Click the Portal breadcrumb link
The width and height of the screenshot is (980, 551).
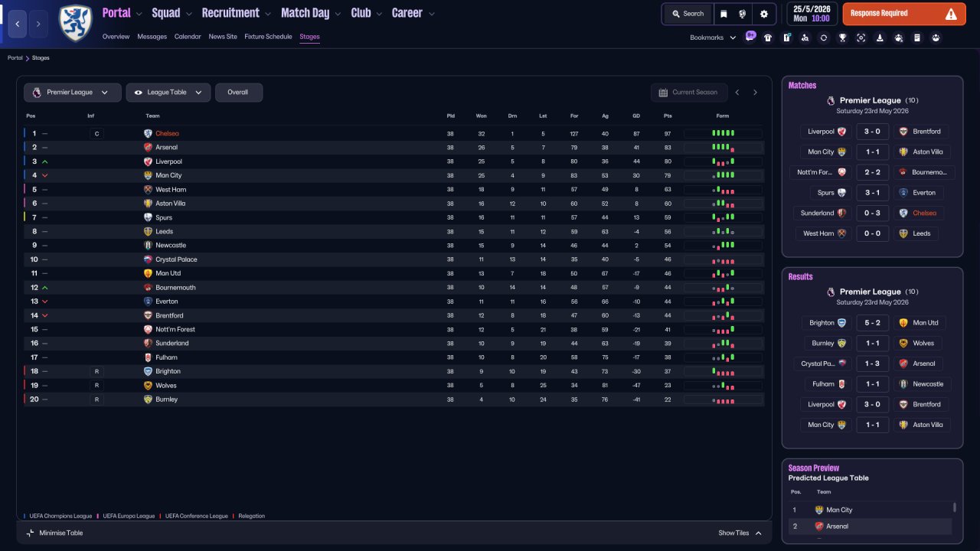click(x=15, y=58)
